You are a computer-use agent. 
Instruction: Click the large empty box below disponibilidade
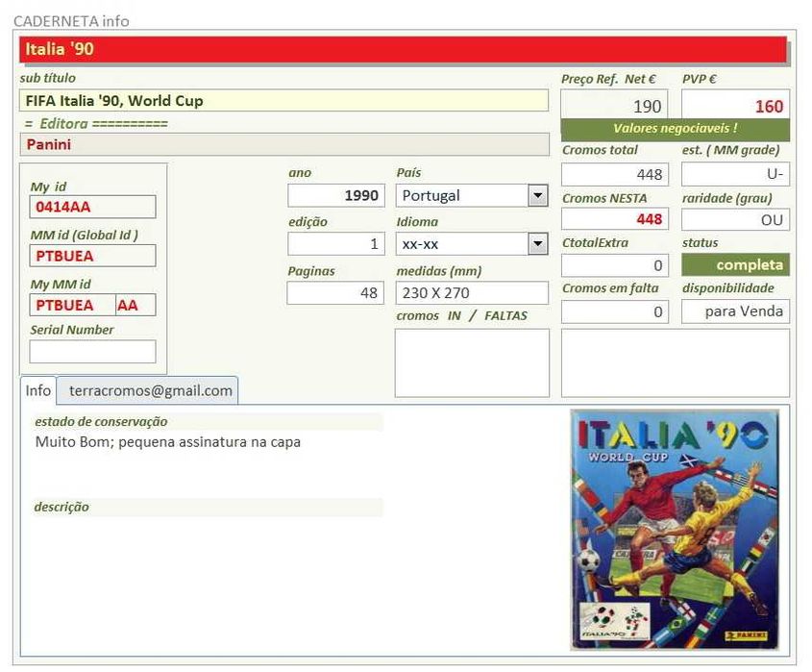(676, 362)
